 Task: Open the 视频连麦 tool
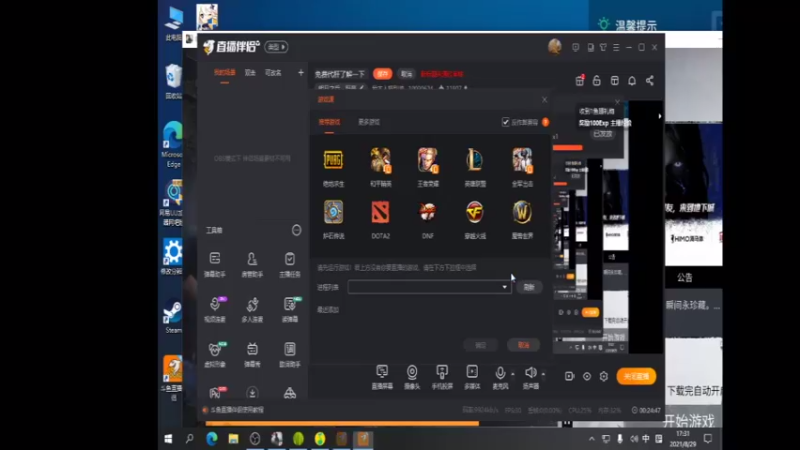pos(215,309)
